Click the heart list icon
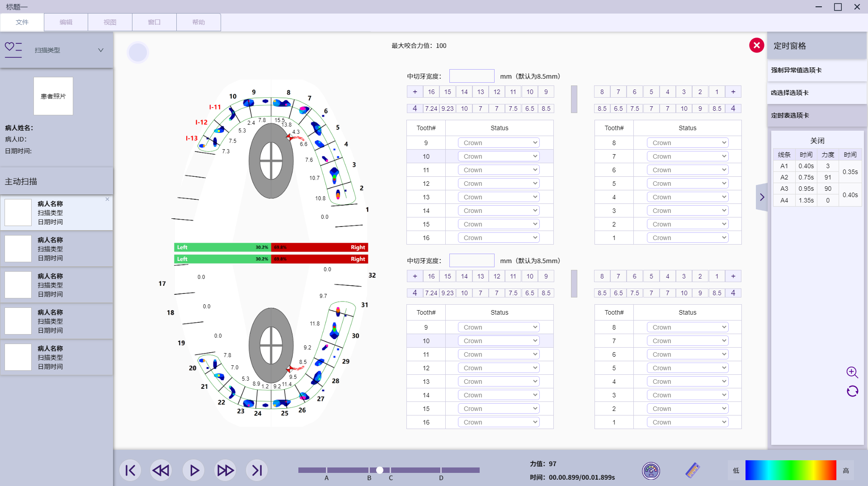 [13, 48]
